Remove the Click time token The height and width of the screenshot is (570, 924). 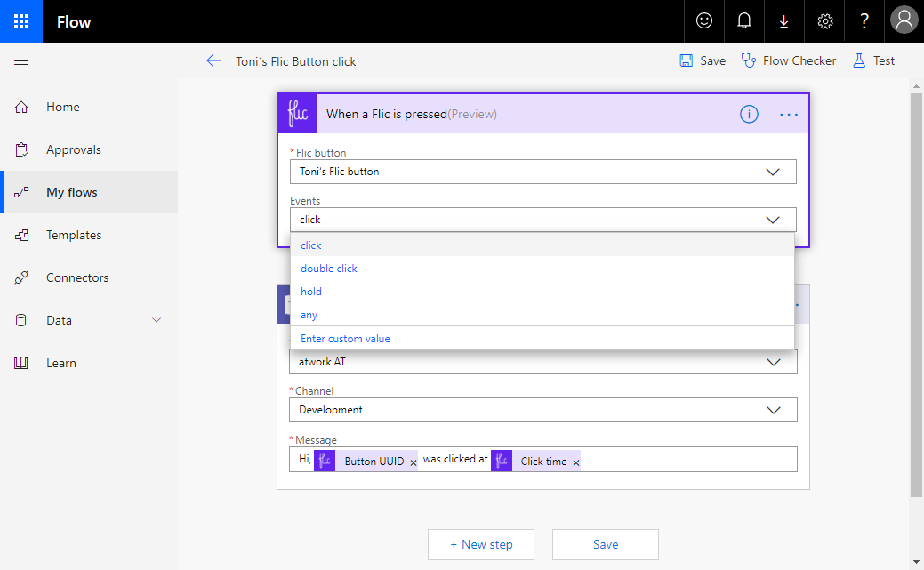tap(576, 462)
